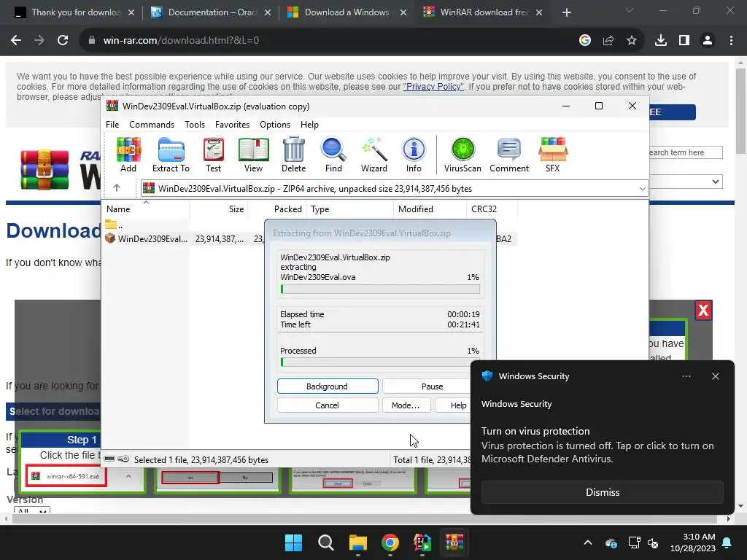The width and height of the screenshot is (747, 560).
Task: Reload the WinRAR download page
Action: (x=63, y=41)
